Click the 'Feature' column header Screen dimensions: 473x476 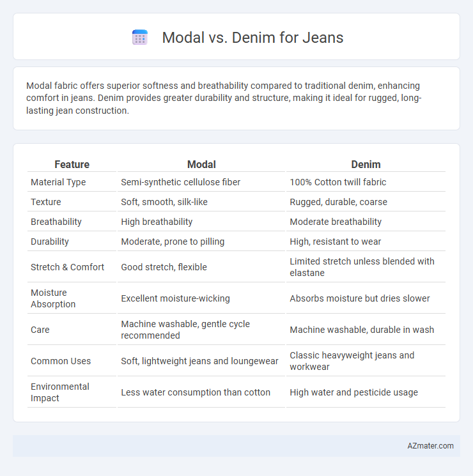[72, 164]
